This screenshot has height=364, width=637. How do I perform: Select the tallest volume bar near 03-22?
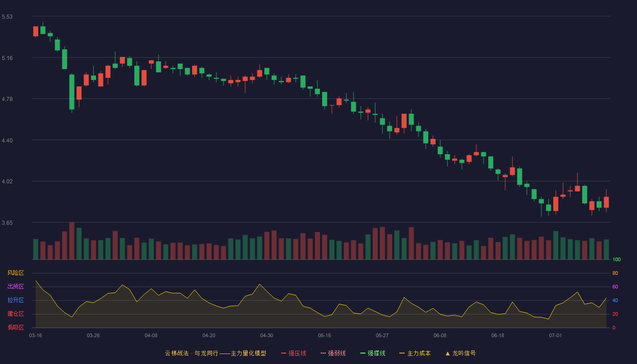[72, 241]
